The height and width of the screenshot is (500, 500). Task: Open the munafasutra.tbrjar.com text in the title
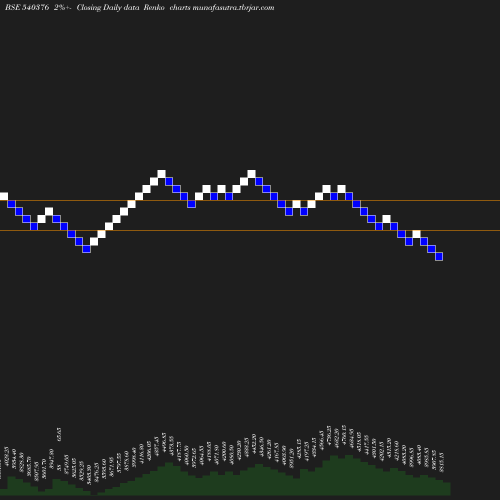click(233, 8)
